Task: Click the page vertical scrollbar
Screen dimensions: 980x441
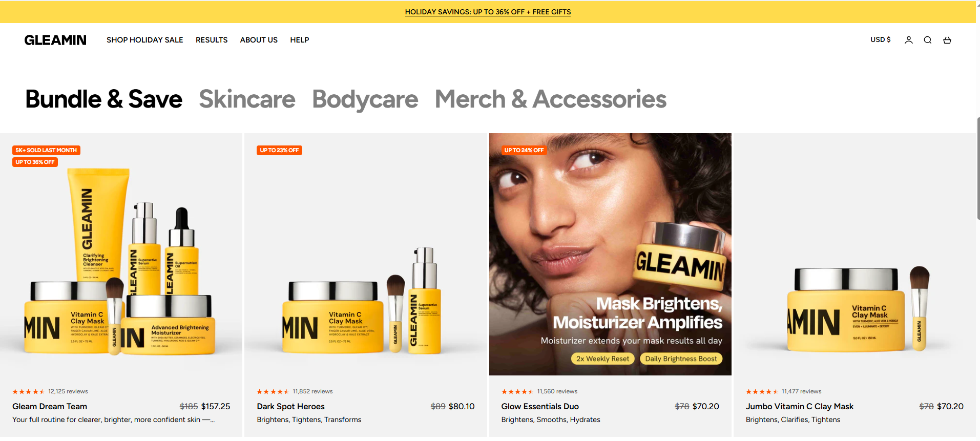Action: point(978,169)
